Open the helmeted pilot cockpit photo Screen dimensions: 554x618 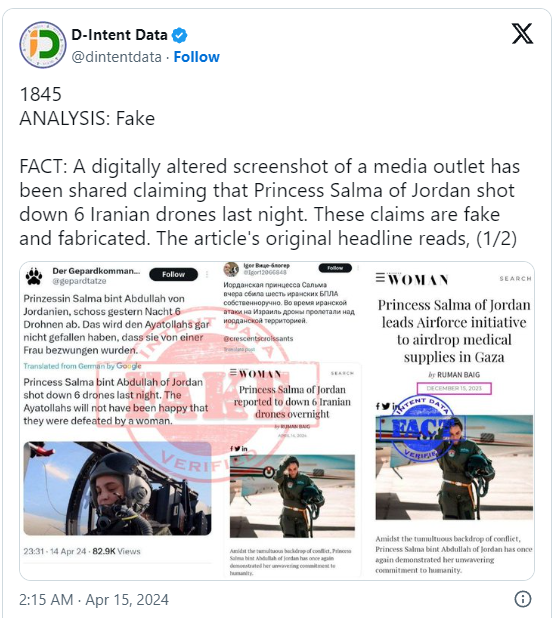click(x=117, y=488)
